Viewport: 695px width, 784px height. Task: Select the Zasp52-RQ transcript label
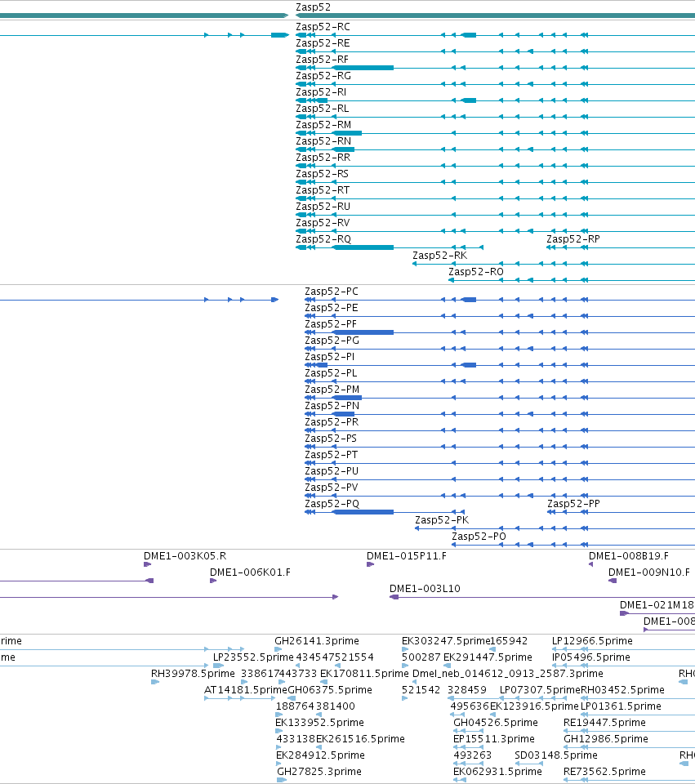pos(323,239)
